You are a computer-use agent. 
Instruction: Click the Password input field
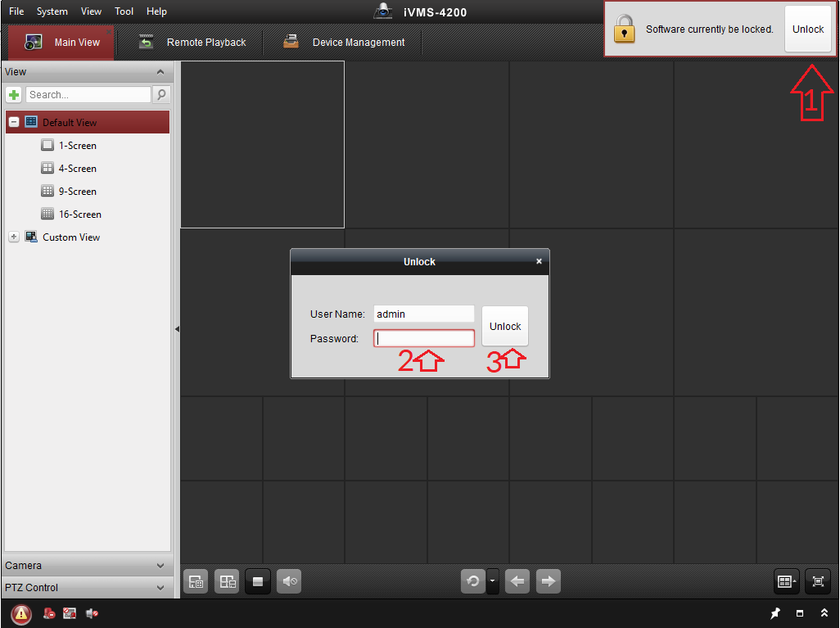424,338
